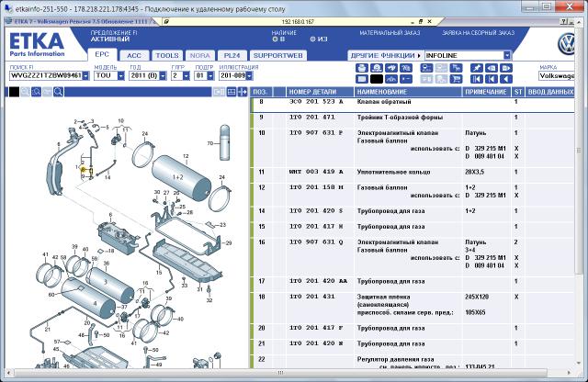Click the gas cylinder labeled 1+2 in illustration
Screen dimensions: 588x382
[182, 177]
